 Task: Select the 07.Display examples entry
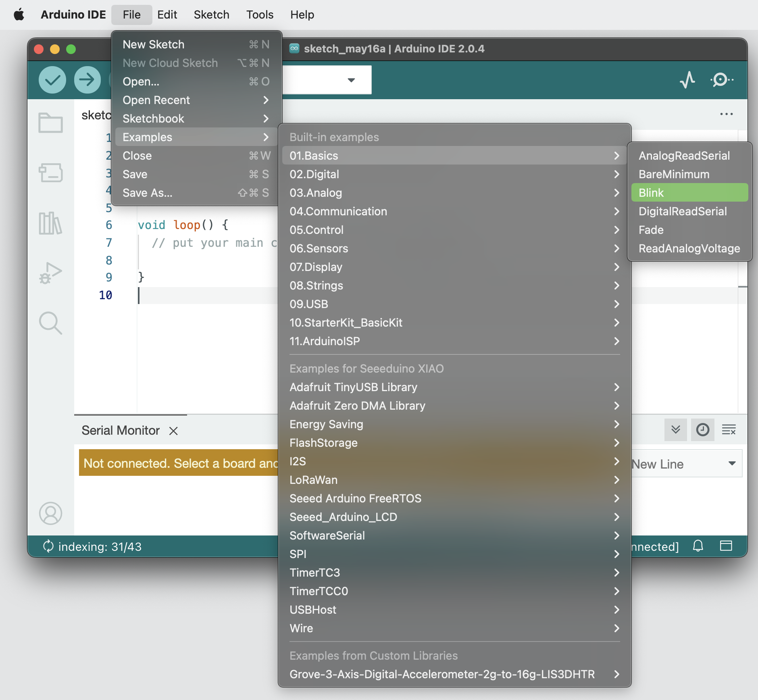[x=454, y=267]
